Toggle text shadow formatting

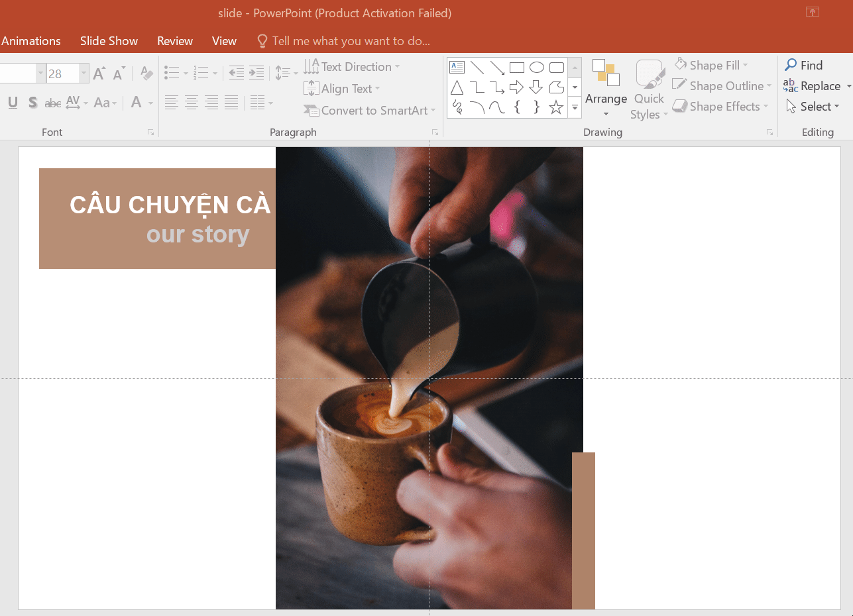click(x=32, y=103)
